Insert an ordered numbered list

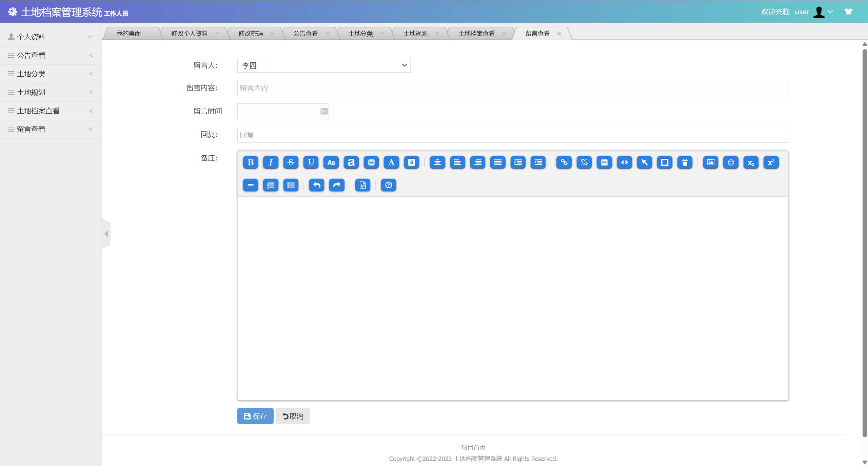pos(271,185)
